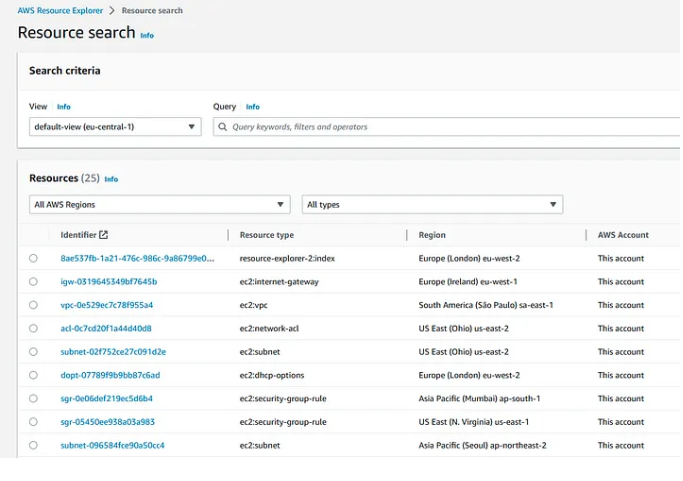Expand the All types dropdown
Image resolution: width=683 pixels, height=481 pixels.
[432, 204]
